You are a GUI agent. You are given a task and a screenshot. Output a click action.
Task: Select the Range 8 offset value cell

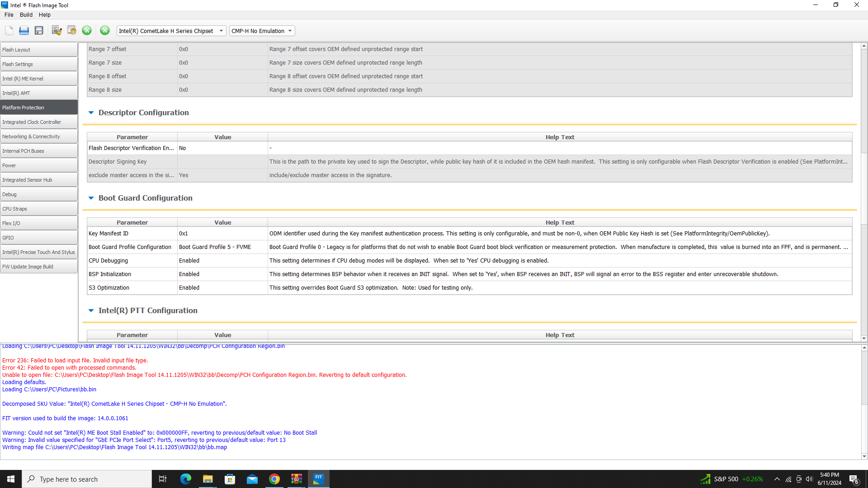point(222,76)
